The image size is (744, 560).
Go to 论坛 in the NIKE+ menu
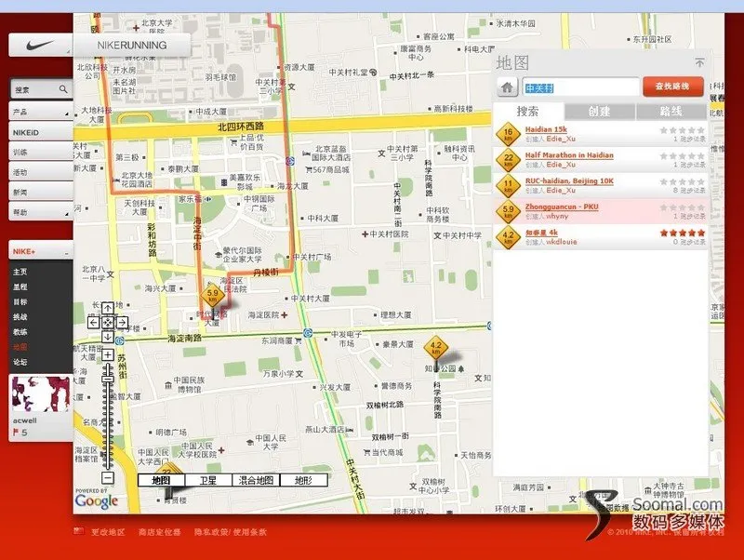pyautogui.click(x=20, y=362)
